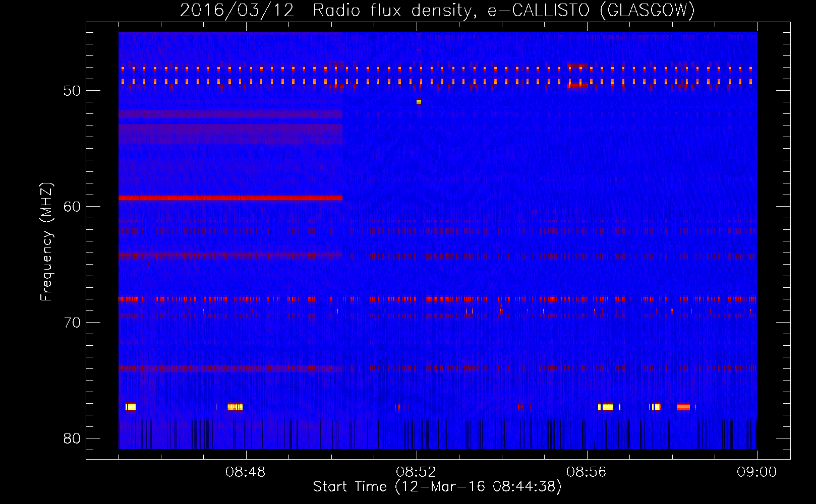The height and width of the screenshot is (504, 816).
Task: Click the 70 frequency tick label
Action: [72, 323]
